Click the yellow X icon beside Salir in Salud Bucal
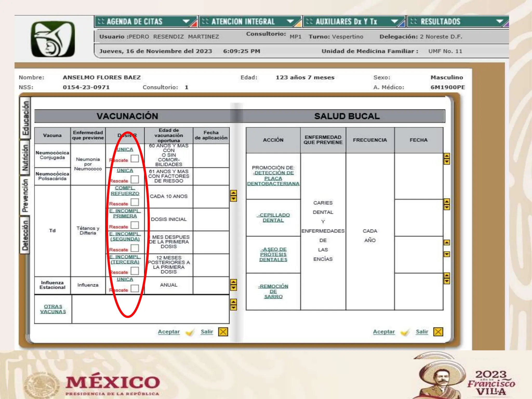 click(x=438, y=332)
